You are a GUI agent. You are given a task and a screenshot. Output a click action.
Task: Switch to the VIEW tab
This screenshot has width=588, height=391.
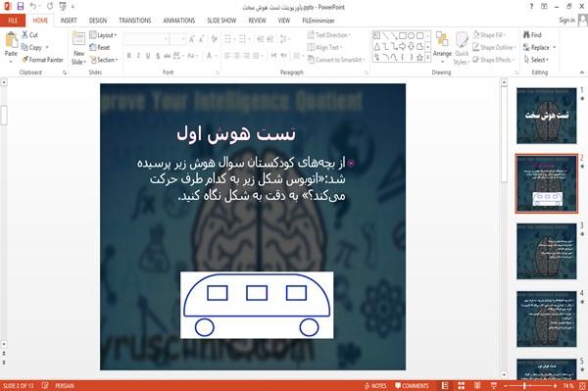click(284, 21)
